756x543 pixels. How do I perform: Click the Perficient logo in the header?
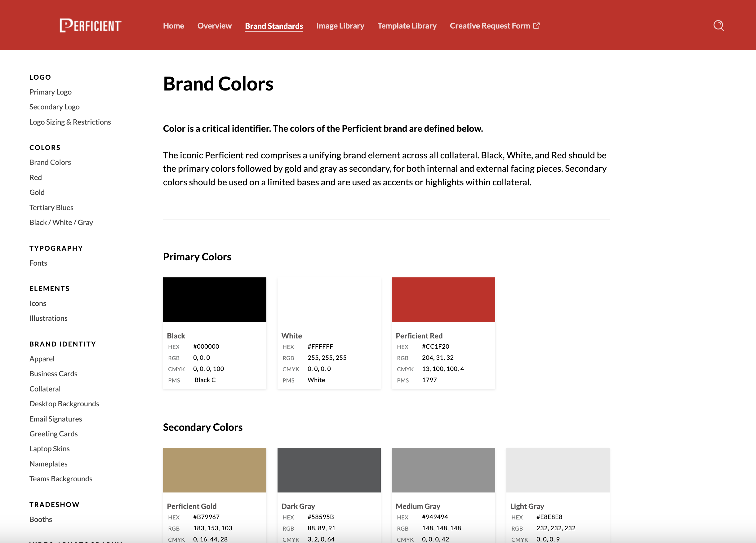click(91, 26)
